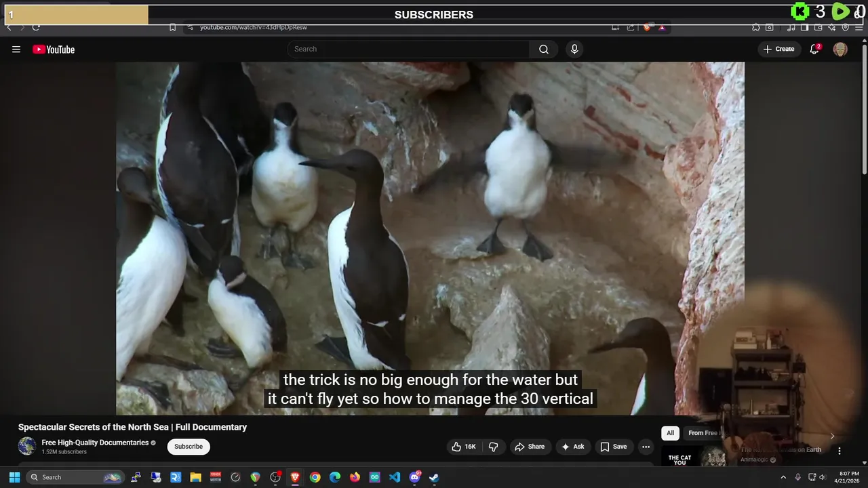This screenshot has width=868, height=488.
Task: Click the Share button
Action: click(x=529, y=447)
